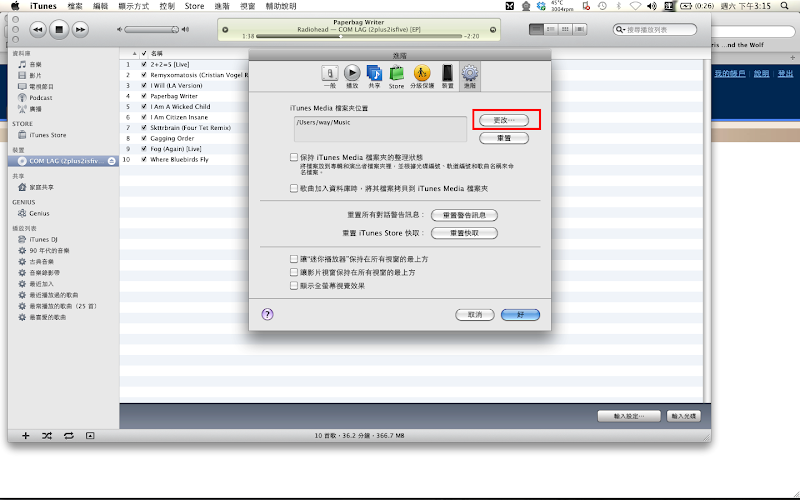Click the search playlist field
The width and height of the screenshot is (800, 500).
(655, 30)
